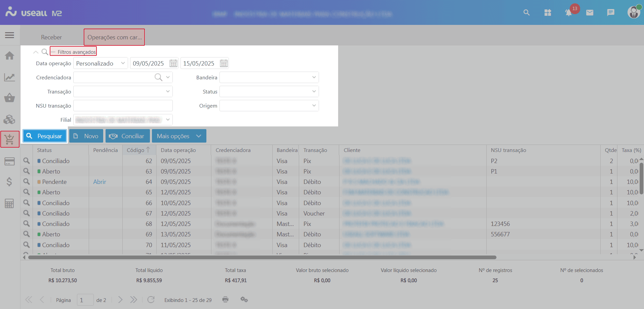Click the header search magnifier icon
This screenshot has height=309, width=644.
(x=526, y=13)
